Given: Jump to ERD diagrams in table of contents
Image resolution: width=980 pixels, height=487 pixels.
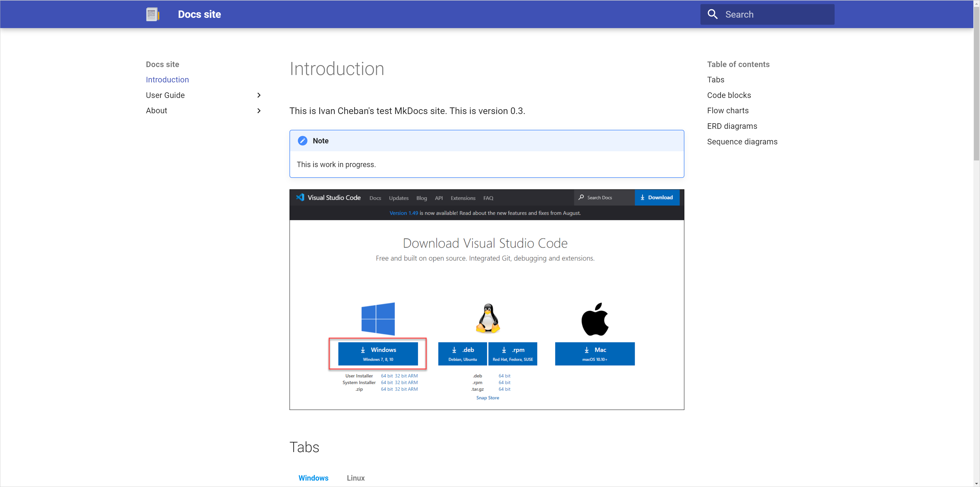Looking at the screenshot, I should pos(732,126).
